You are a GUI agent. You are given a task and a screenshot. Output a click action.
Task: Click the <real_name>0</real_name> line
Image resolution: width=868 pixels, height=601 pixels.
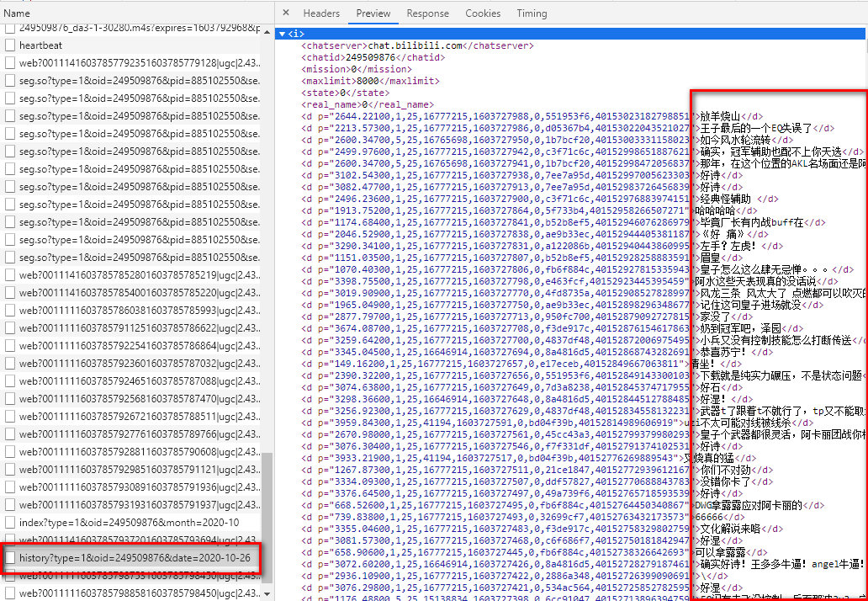click(x=368, y=104)
